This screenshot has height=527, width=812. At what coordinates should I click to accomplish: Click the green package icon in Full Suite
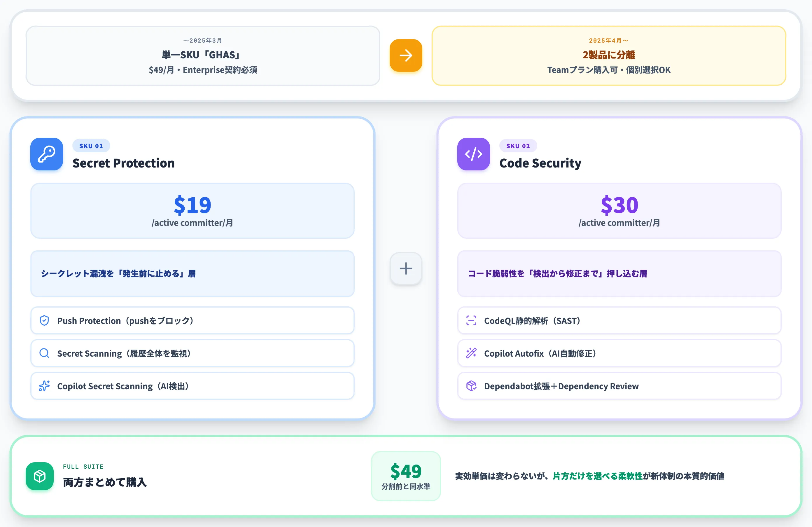[x=40, y=476]
